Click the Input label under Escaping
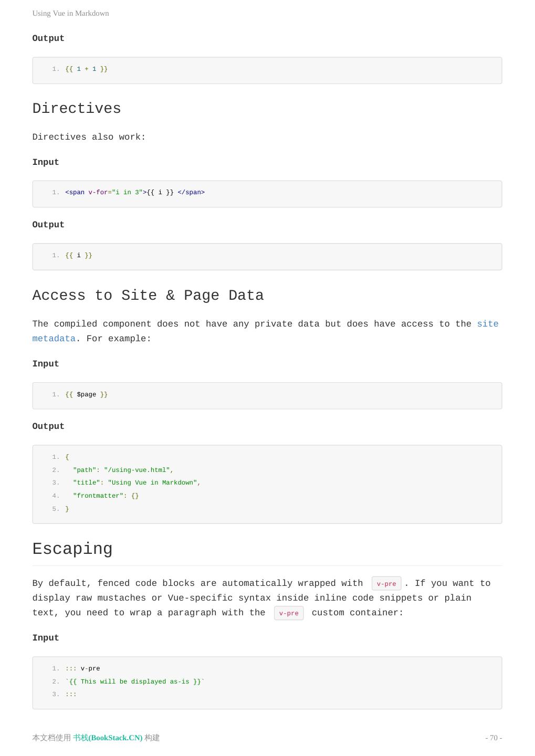The height and width of the screenshot is (756, 535). coord(46,638)
